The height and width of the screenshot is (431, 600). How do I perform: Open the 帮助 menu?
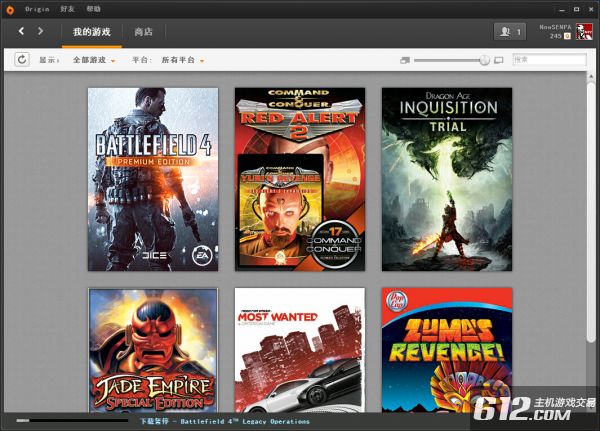[93, 9]
